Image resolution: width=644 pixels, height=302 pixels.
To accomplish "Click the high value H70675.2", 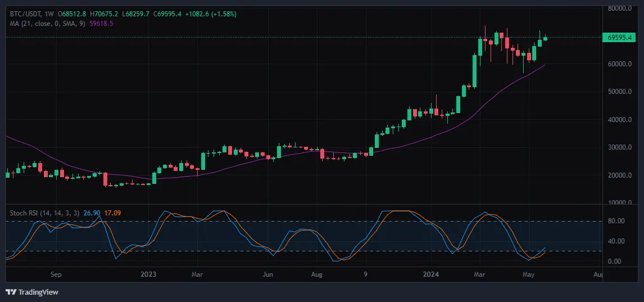I will [105, 14].
